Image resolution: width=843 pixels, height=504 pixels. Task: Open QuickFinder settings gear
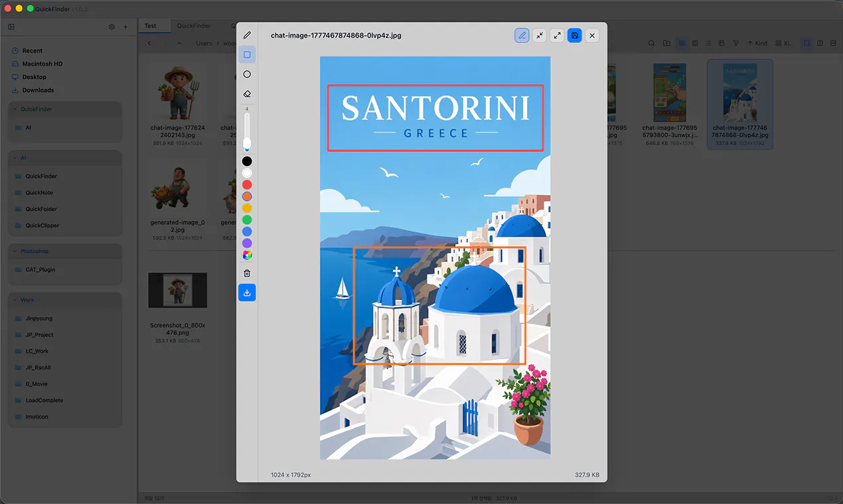pyautogui.click(x=112, y=27)
